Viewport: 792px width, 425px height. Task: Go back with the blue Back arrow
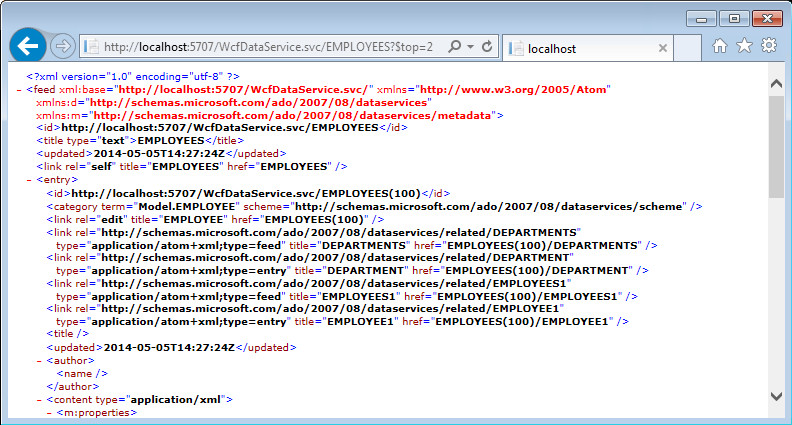pyautogui.click(x=27, y=46)
